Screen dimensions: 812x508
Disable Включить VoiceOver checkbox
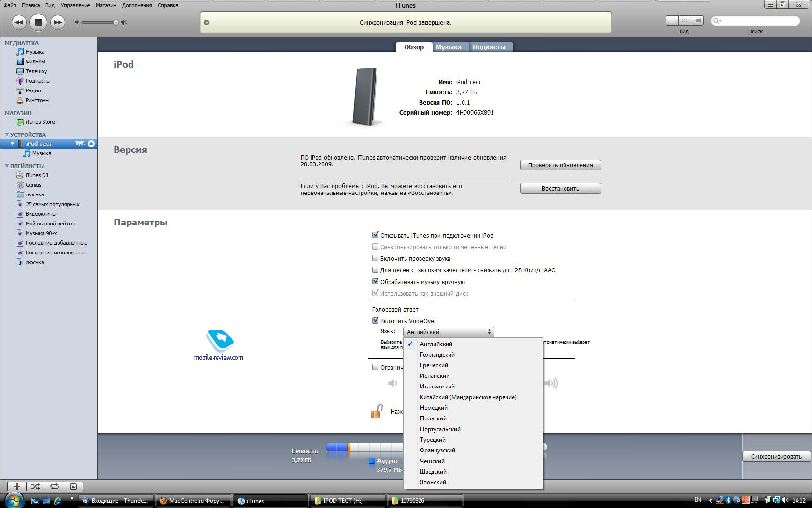pyautogui.click(x=375, y=320)
